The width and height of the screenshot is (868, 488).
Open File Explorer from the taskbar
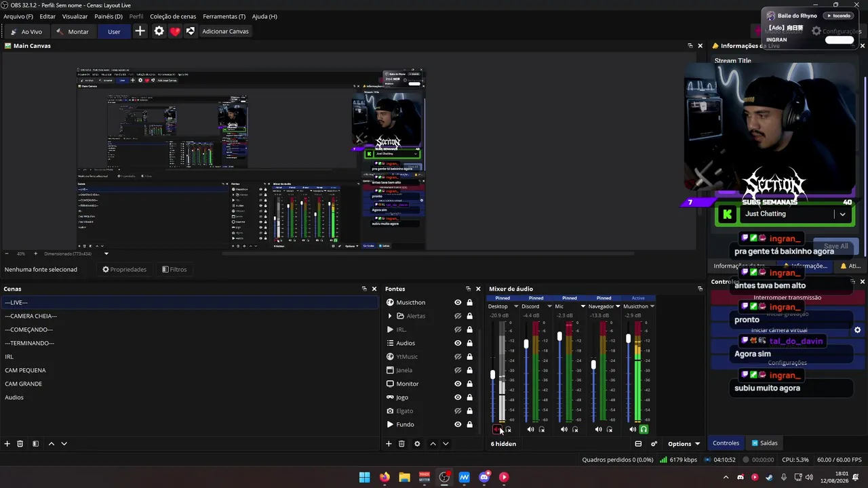click(x=404, y=477)
